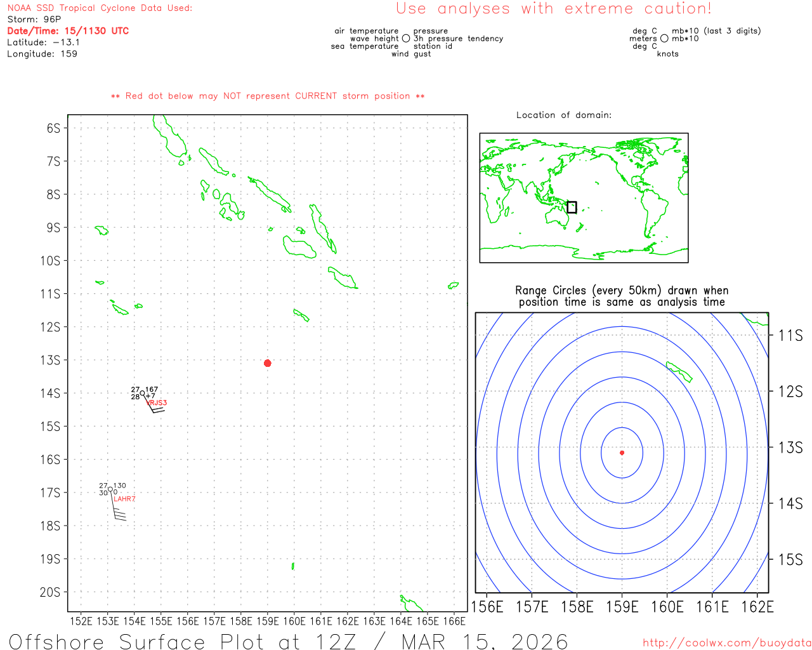Click the 'Date/Time: 15/1130 UTC' line

click(68, 30)
